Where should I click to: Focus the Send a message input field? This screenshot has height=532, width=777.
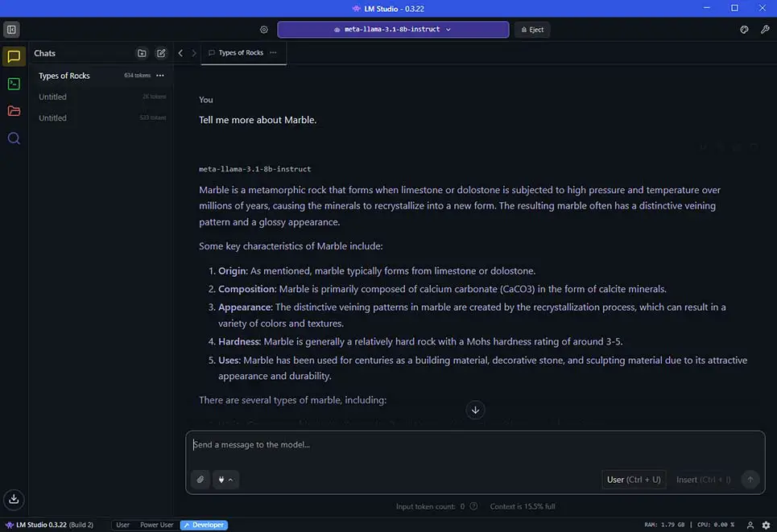(475, 445)
